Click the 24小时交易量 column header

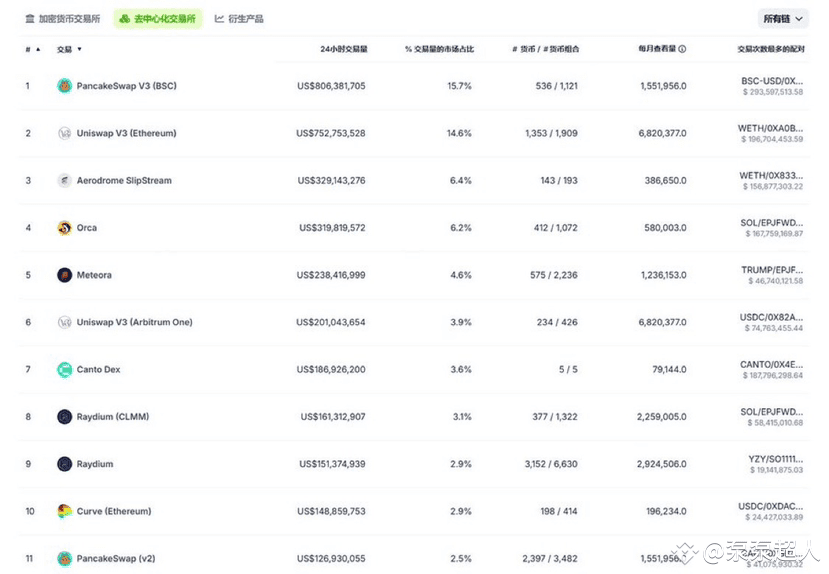343,49
